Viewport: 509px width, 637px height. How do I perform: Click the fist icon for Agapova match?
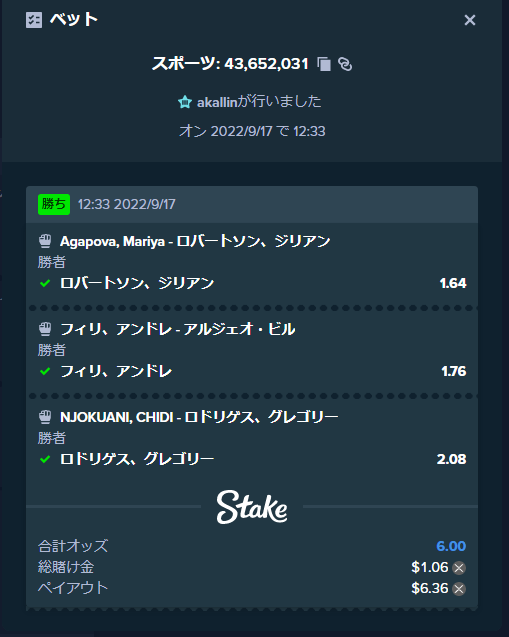coord(45,241)
